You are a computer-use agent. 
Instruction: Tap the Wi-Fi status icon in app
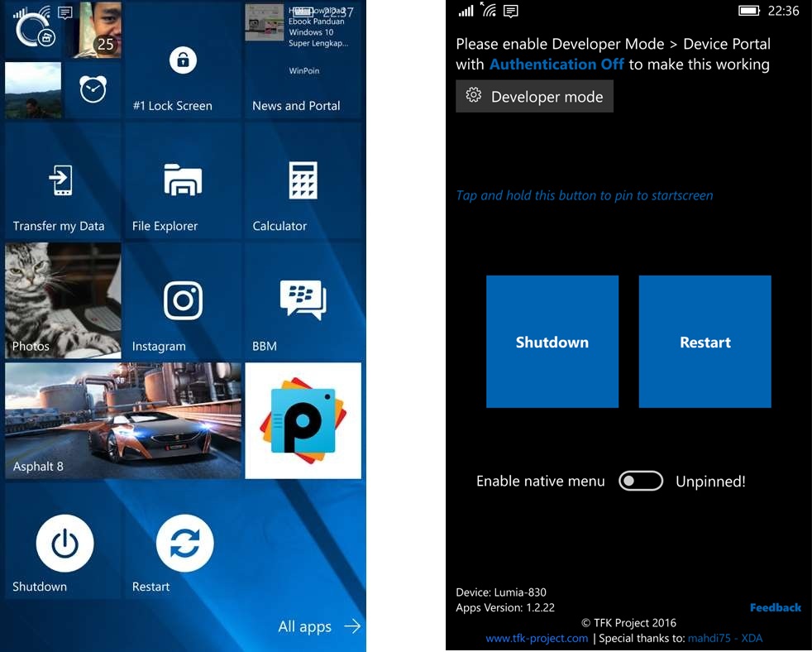click(x=488, y=10)
